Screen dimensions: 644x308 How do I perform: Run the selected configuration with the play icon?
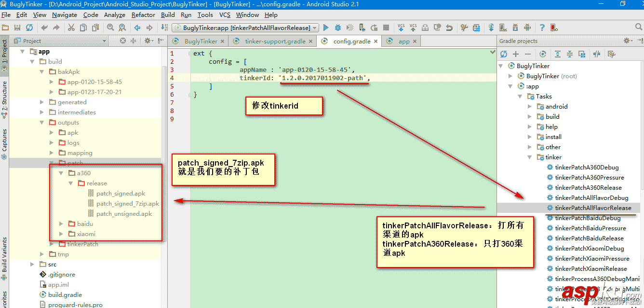tap(326, 28)
